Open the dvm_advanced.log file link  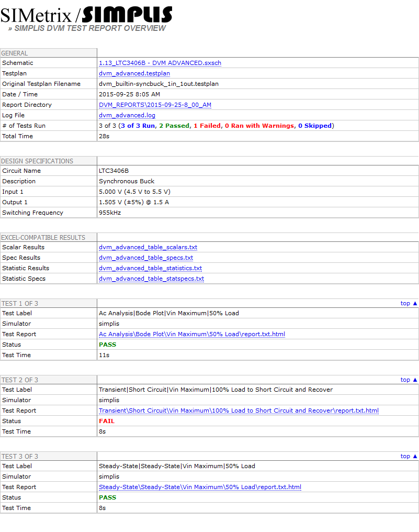point(127,115)
